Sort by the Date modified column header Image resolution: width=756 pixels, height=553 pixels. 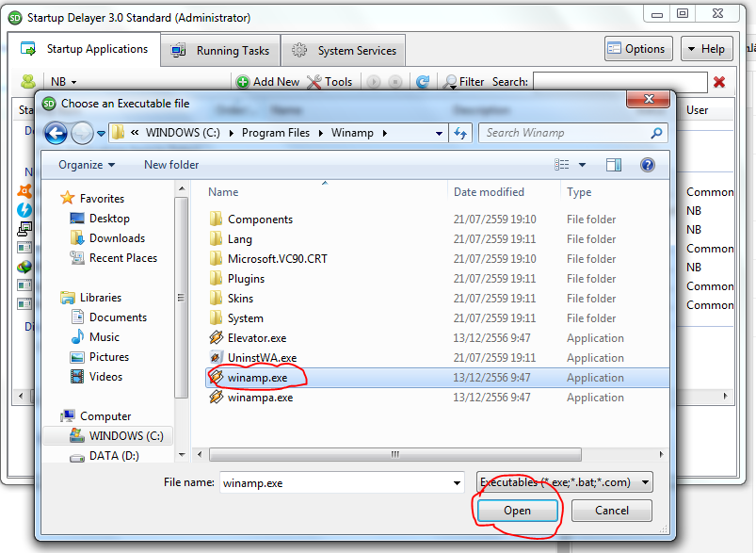(489, 192)
